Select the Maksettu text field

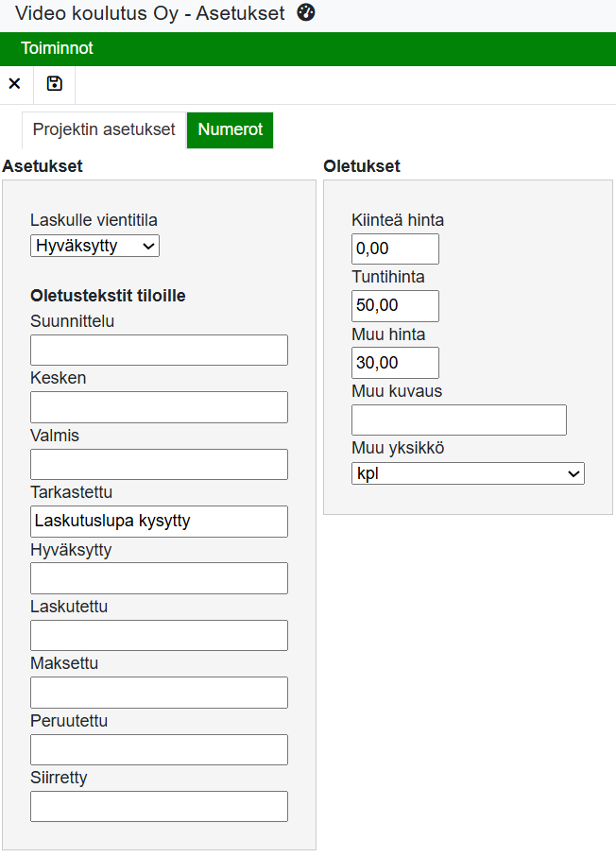tap(159, 693)
